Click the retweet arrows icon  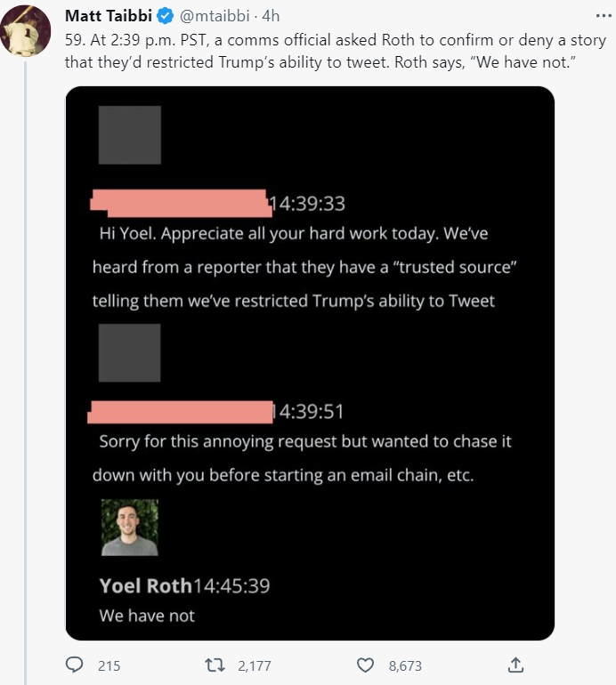point(215,665)
